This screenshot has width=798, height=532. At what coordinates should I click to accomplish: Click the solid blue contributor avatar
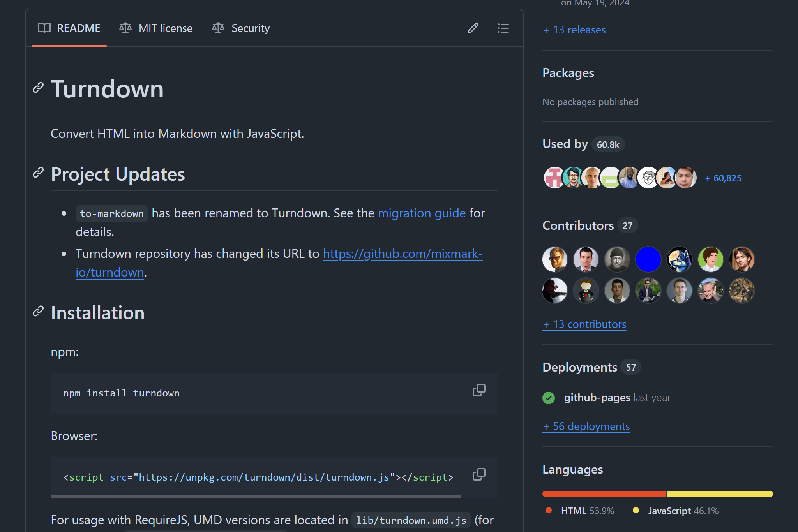pyautogui.click(x=648, y=259)
